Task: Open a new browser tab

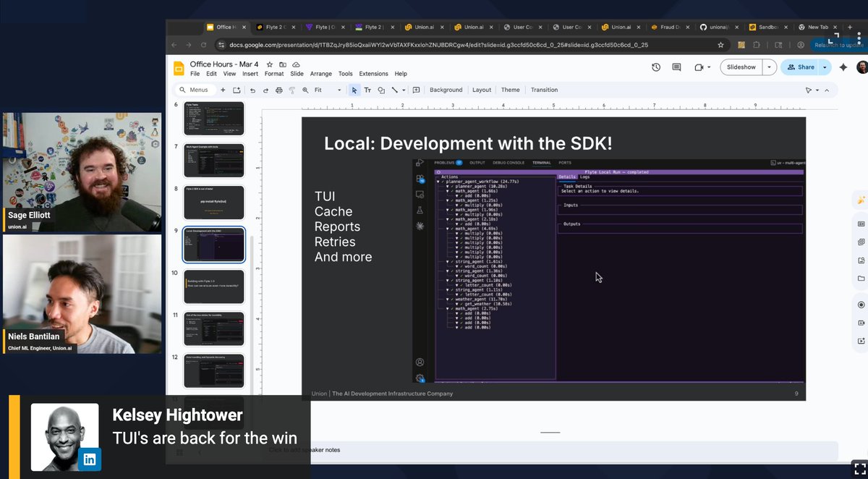Action: (x=849, y=27)
